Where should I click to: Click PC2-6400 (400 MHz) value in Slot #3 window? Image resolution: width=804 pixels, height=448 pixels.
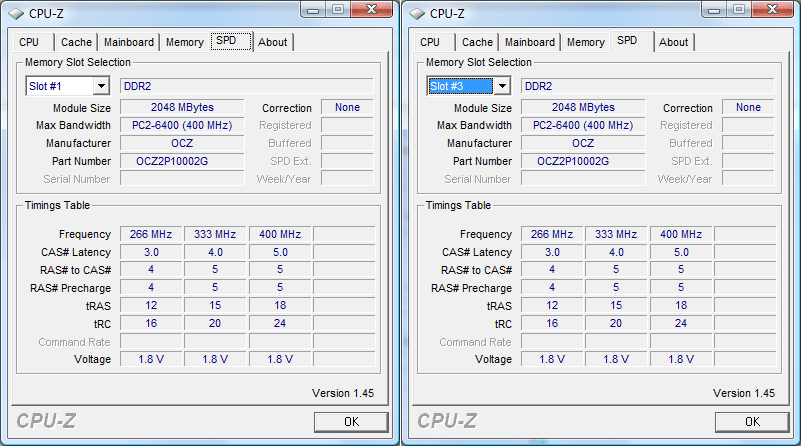[583, 126]
